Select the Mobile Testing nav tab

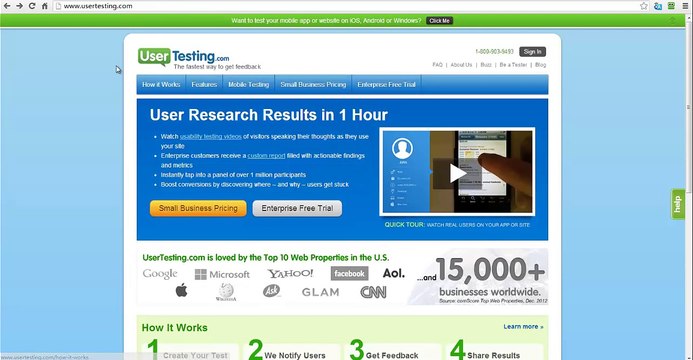248,84
